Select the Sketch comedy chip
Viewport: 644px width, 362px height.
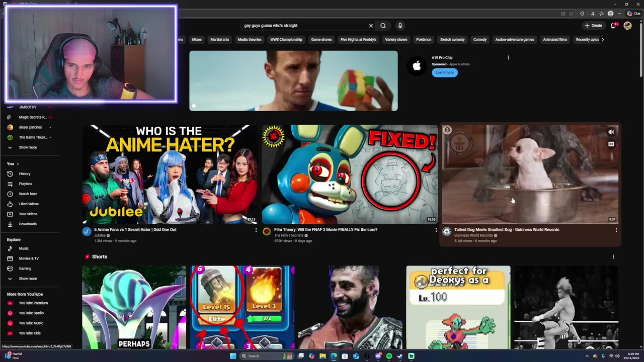(452, 40)
